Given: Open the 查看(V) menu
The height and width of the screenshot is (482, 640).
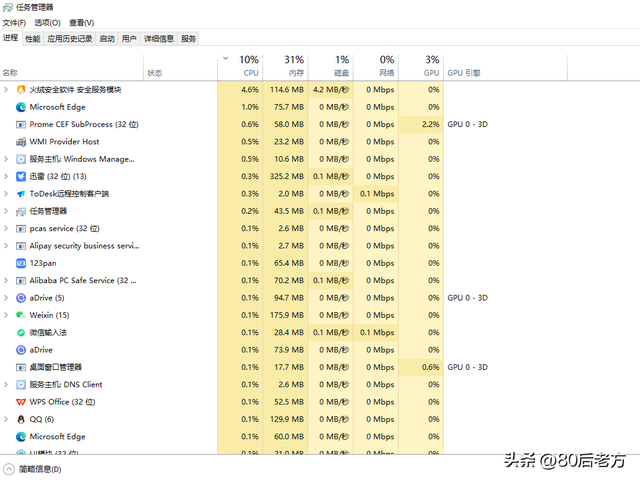Looking at the screenshot, I should click(x=82, y=23).
